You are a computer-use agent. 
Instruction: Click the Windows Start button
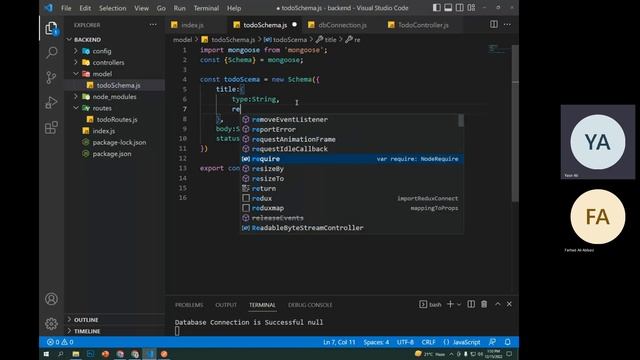coord(46,354)
